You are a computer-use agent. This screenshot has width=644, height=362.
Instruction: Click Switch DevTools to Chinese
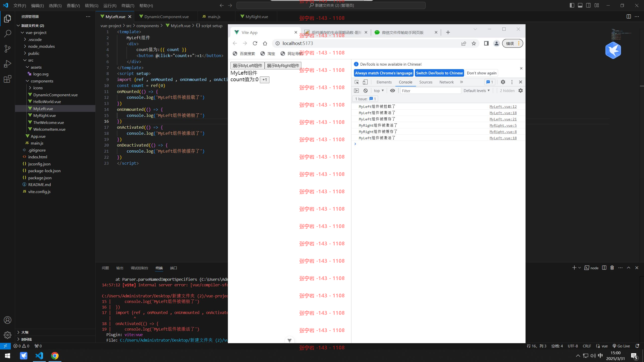click(439, 73)
